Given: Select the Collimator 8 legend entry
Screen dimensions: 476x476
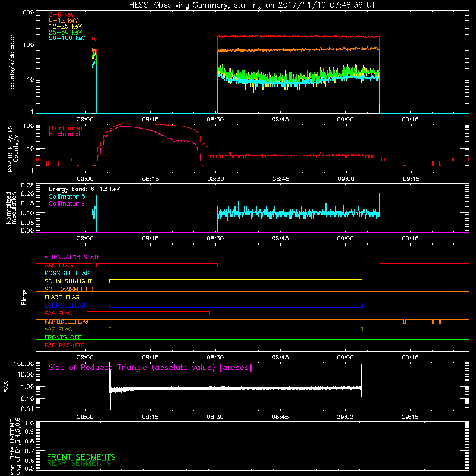Looking at the screenshot, I should [x=67, y=196].
